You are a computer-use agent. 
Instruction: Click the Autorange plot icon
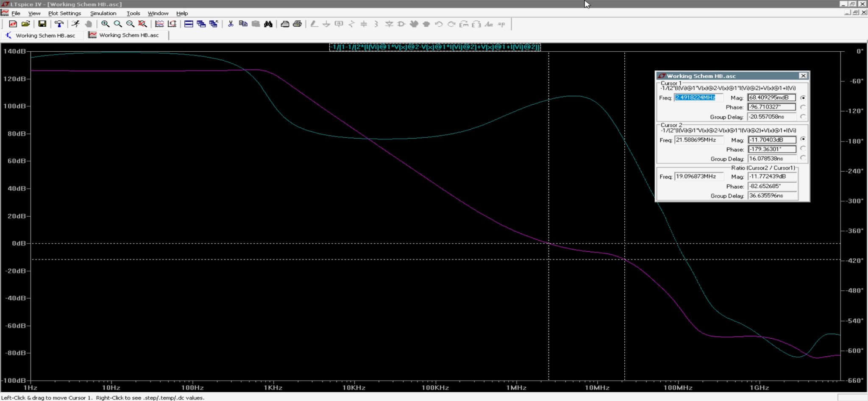click(x=172, y=24)
